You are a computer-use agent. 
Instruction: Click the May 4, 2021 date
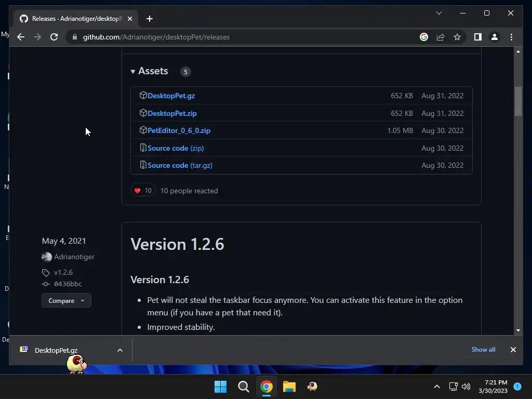(x=64, y=241)
